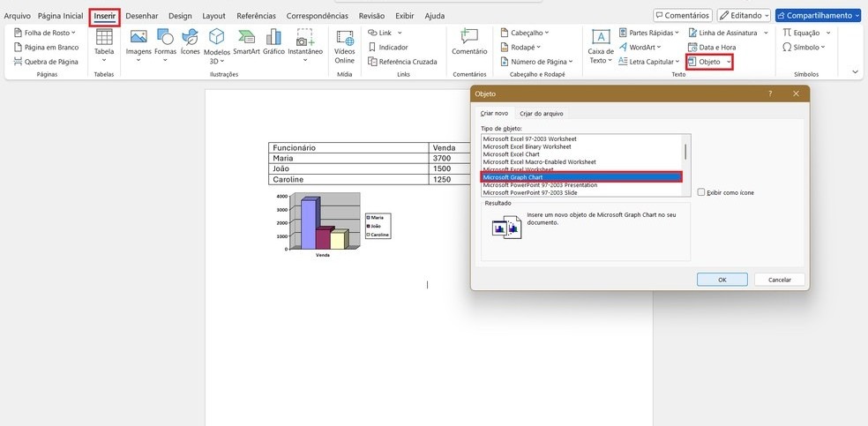Open the Ajuda tab
The width and height of the screenshot is (868, 426).
tap(435, 16)
